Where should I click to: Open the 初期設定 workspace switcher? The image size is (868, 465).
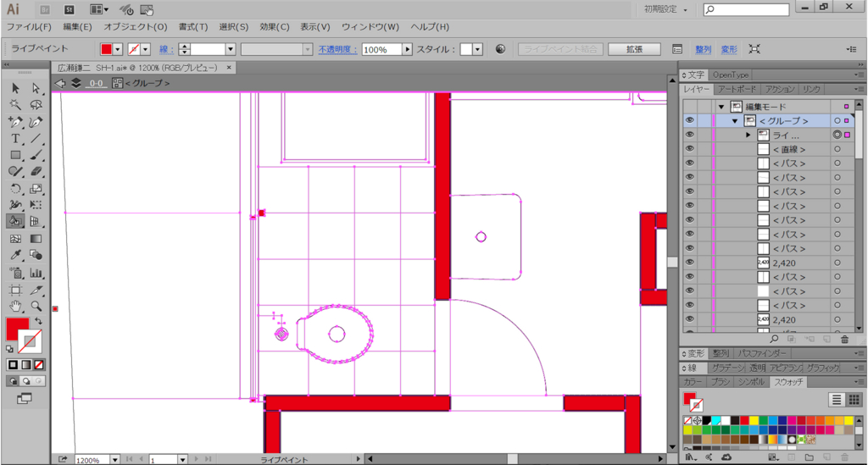(665, 9)
